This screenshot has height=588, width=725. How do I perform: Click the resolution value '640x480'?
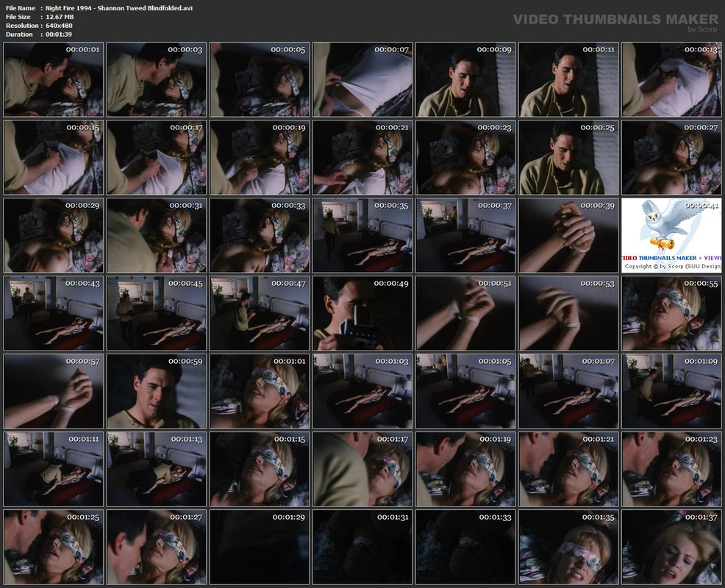pyautogui.click(x=59, y=26)
